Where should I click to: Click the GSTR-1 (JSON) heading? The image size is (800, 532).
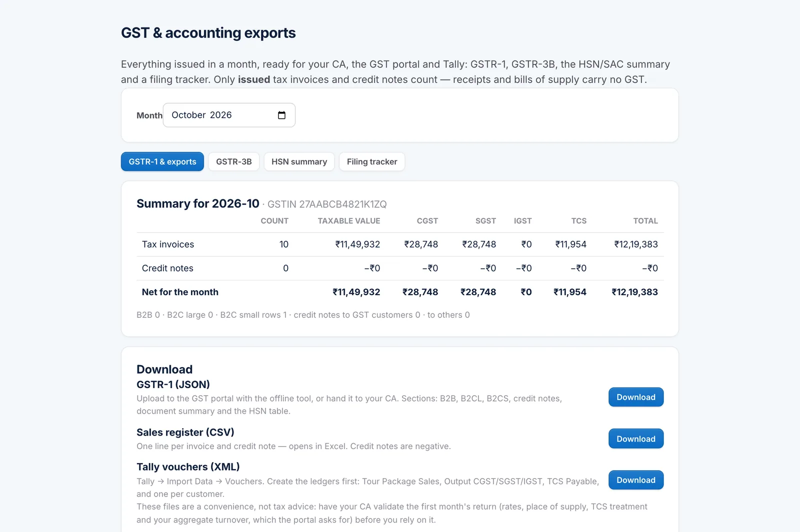pos(173,385)
